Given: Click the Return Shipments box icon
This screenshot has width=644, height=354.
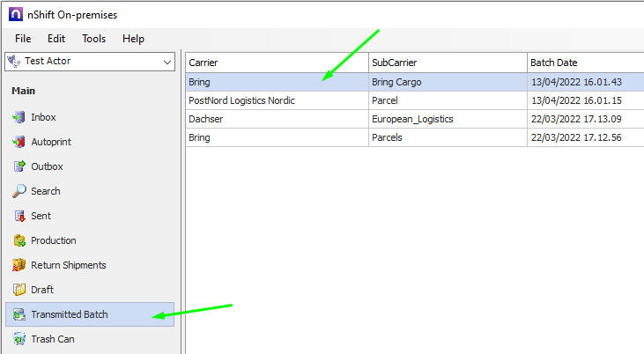Looking at the screenshot, I should 19,265.
